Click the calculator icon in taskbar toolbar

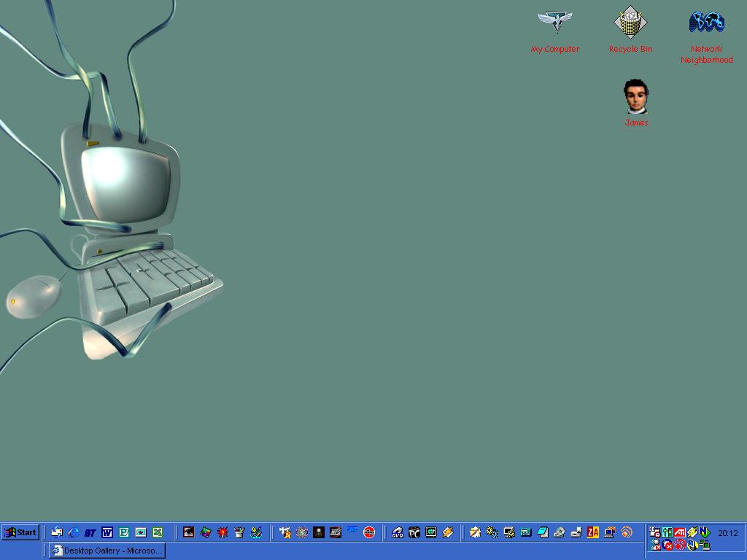526,532
